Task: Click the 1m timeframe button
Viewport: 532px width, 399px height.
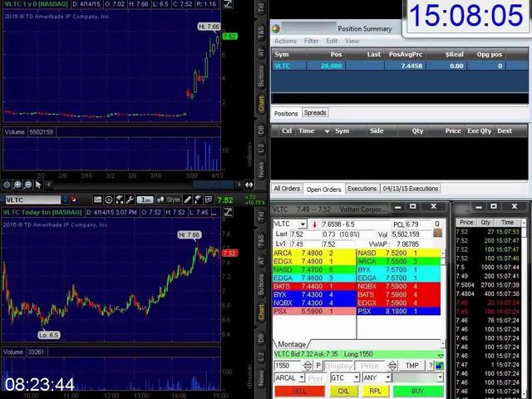Action: (x=145, y=199)
